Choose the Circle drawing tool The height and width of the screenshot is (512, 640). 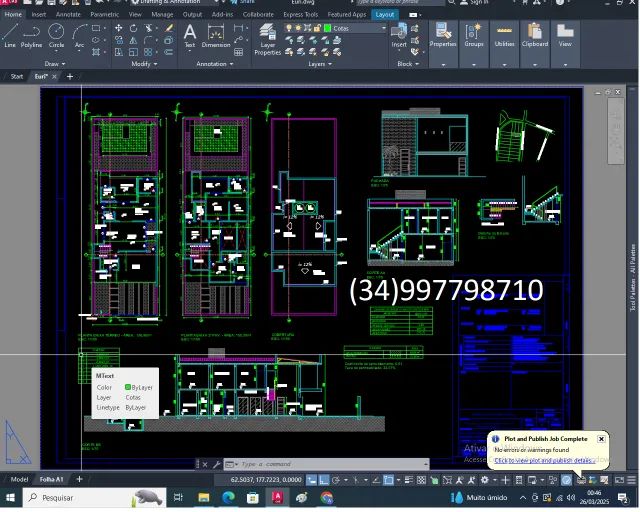(x=56, y=35)
